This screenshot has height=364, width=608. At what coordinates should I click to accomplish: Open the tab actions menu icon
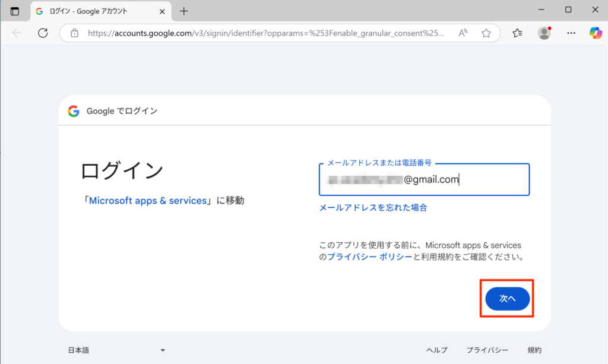15,11
